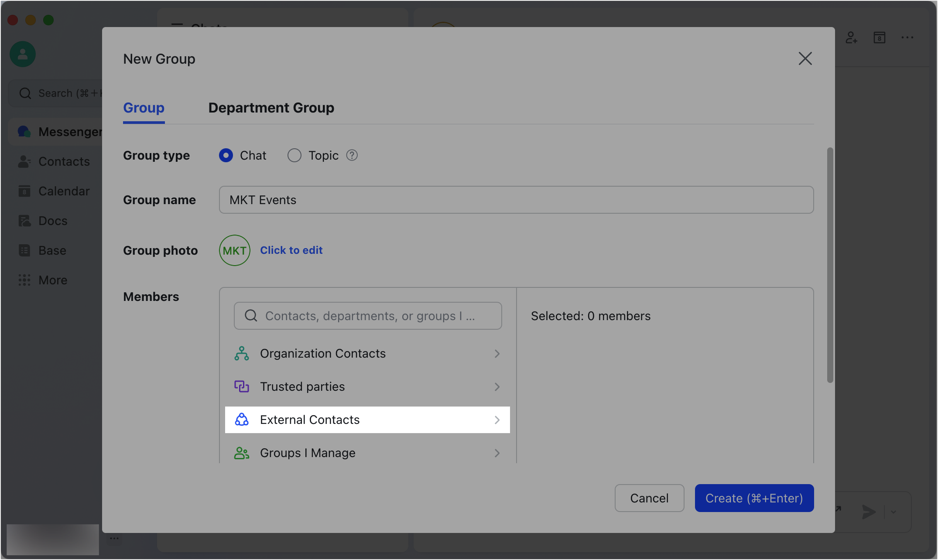Select the Topic group type radio button
Screen dimensions: 938x560
[294, 155]
